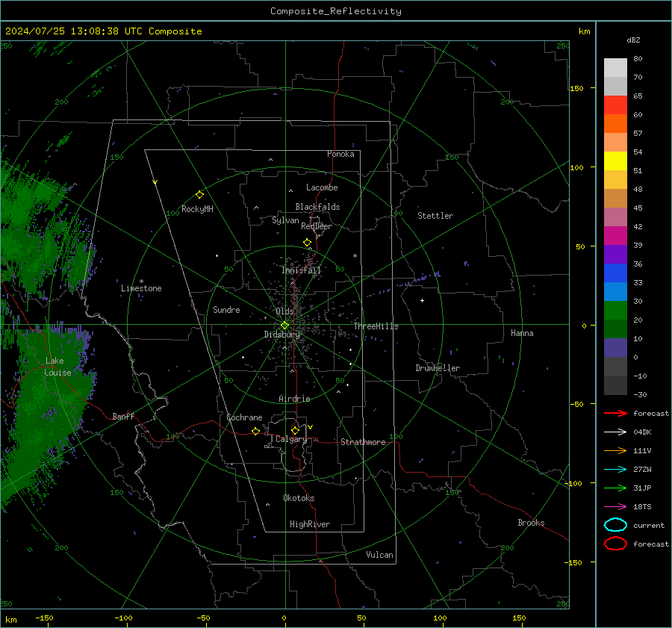672x628 pixels.
Task: Click the Didsbury map label
Action: (x=282, y=335)
